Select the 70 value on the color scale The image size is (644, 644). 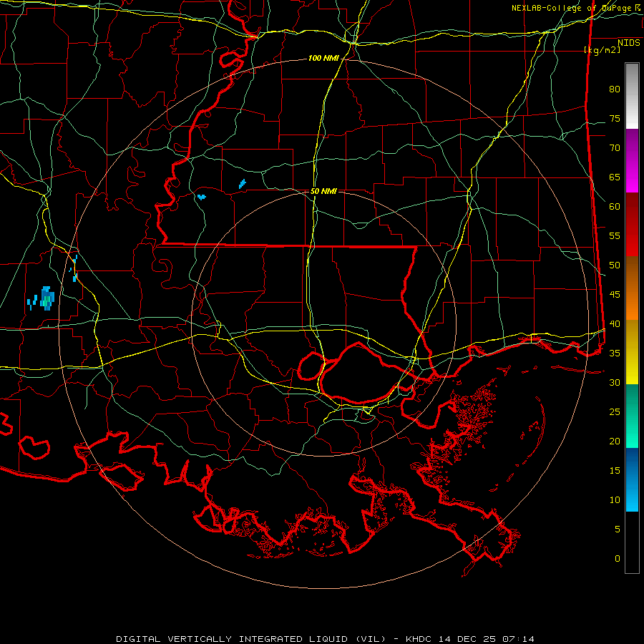coord(615,148)
